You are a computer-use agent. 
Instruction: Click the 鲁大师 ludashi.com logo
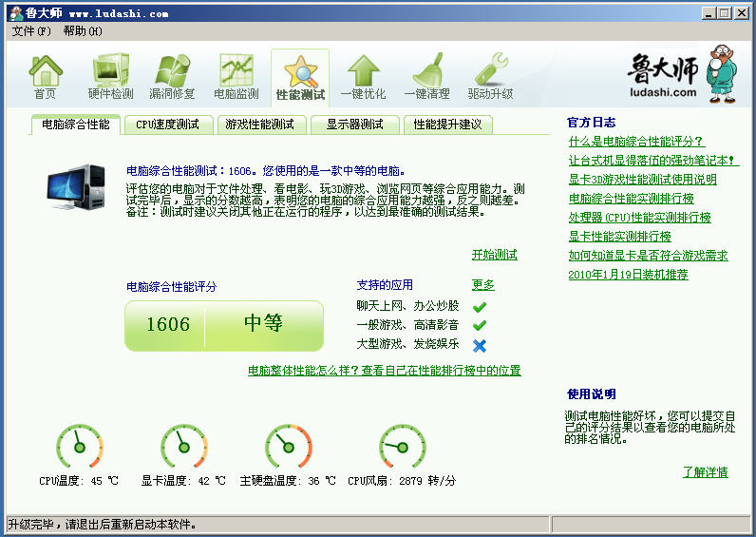coord(682,74)
